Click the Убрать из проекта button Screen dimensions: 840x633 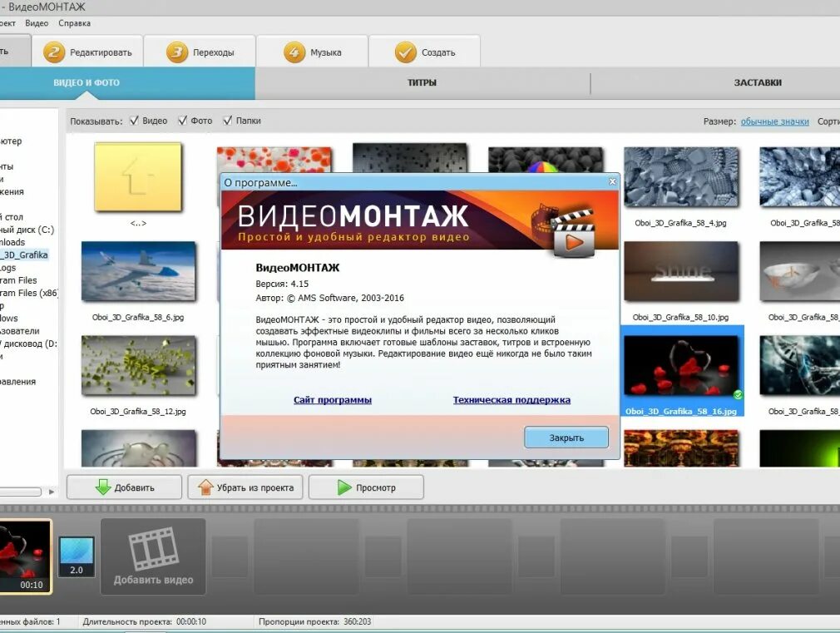tap(245, 487)
